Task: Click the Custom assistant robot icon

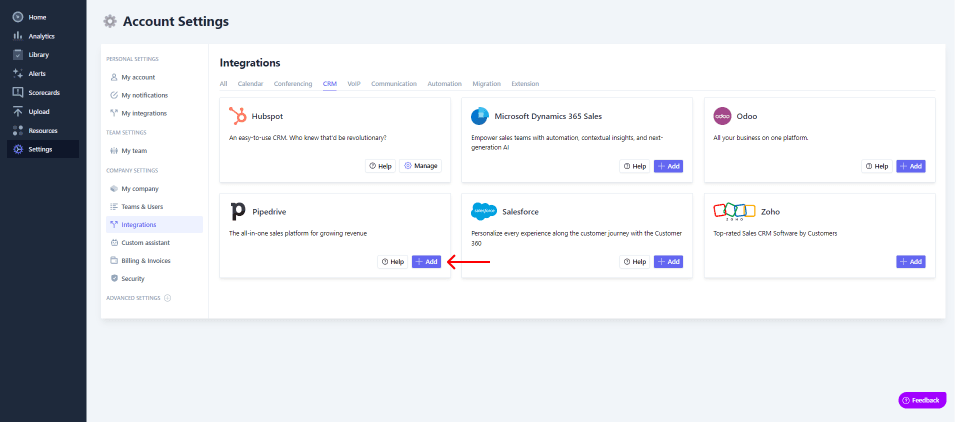Action: coord(114,243)
